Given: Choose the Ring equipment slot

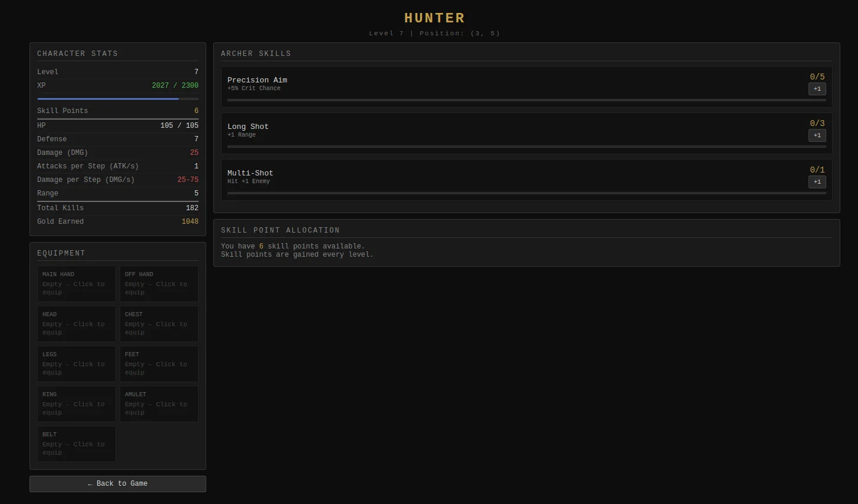Looking at the screenshot, I should (x=77, y=404).
